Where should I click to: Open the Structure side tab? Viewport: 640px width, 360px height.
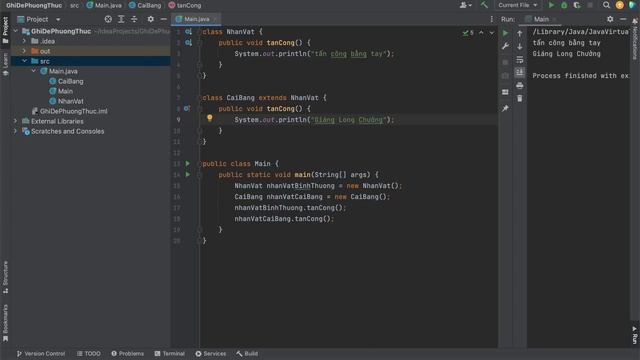tap(5, 277)
